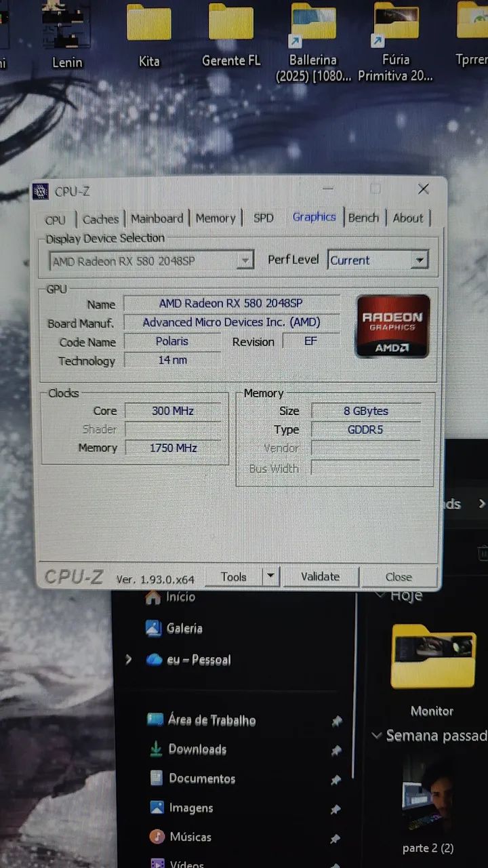Click the Tools button
The height and width of the screenshot is (868, 488).
[234, 577]
